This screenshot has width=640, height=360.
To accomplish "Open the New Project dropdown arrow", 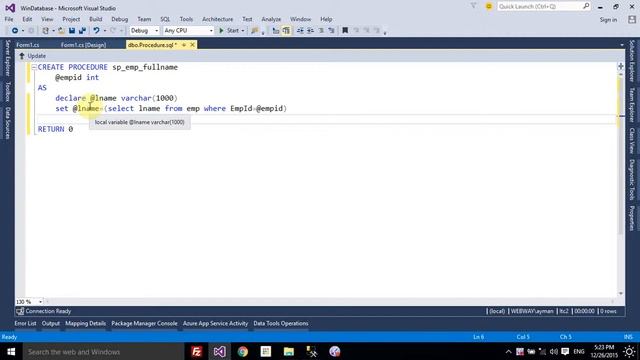I will click(x=53, y=31).
